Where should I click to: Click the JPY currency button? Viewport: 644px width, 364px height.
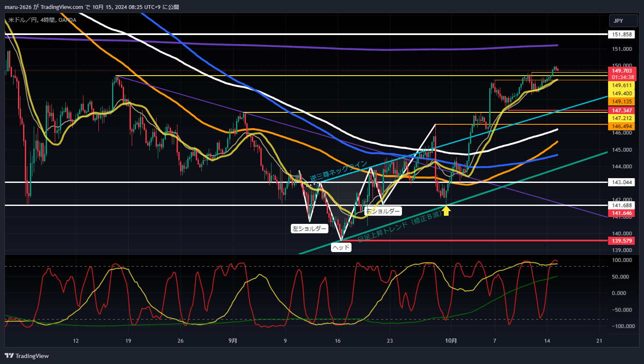click(623, 21)
